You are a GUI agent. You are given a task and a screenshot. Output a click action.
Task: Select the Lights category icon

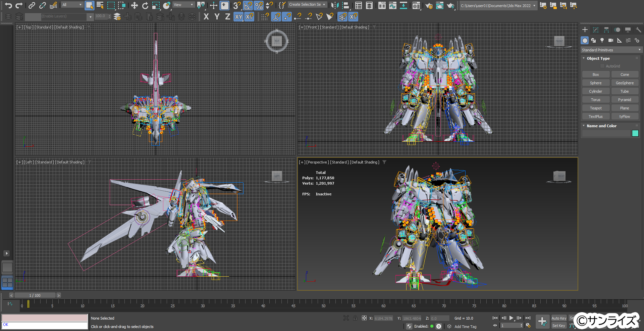pos(602,40)
